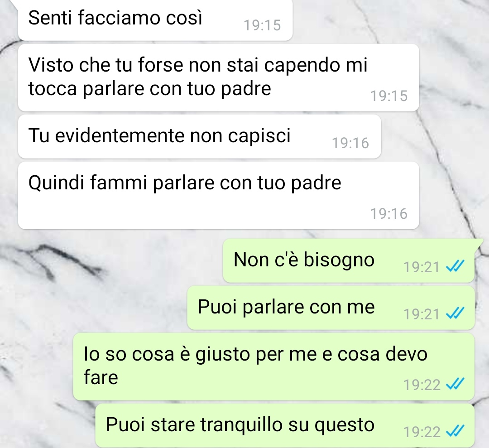This screenshot has width=489, height=448.
Task: Select the "Puoi stare tranquillo su questo" message
Action: click(285, 425)
